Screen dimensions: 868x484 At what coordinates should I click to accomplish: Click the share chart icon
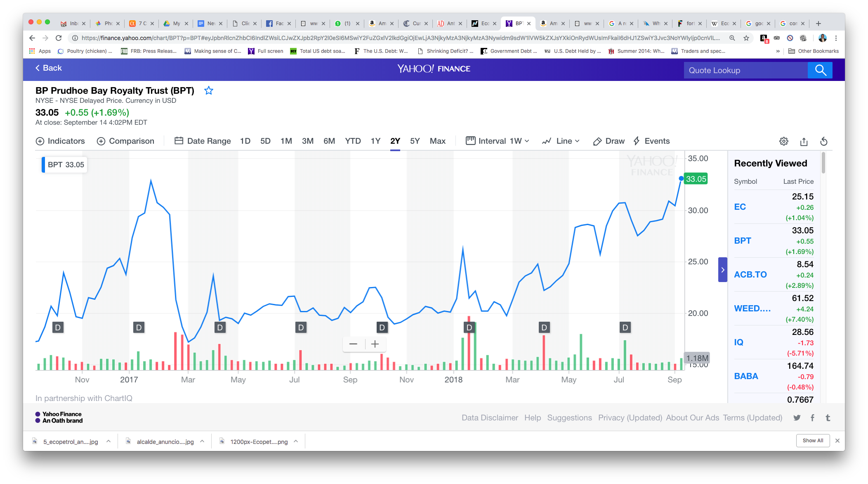click(x=804, y=141)
